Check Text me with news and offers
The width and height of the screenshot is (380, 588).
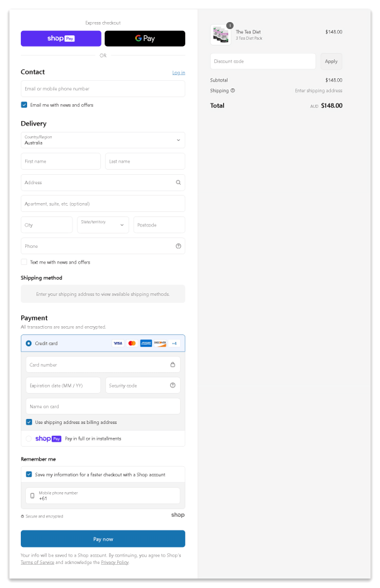(24, 262)
